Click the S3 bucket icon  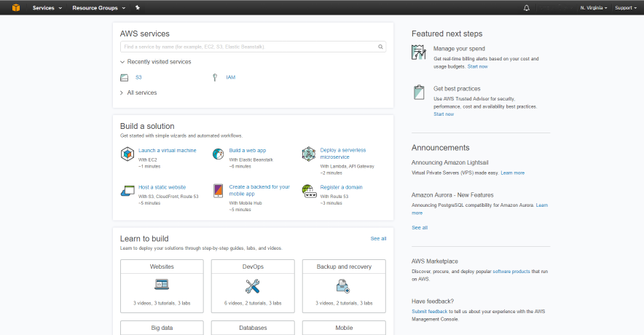tap(125, 77)
